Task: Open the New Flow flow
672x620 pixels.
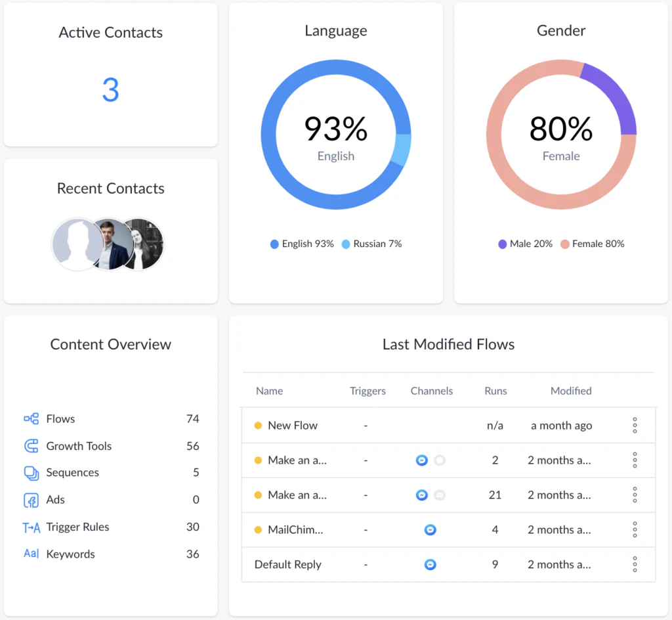Action: (292, 426)
